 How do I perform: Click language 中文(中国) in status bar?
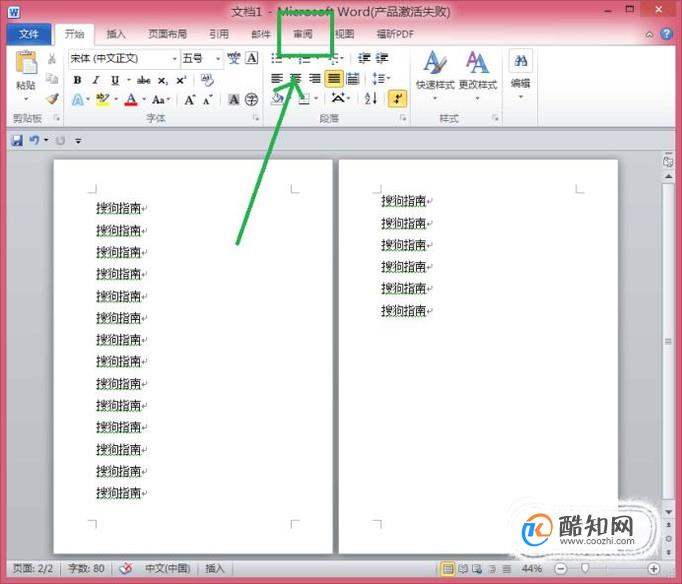pos(167,568)
